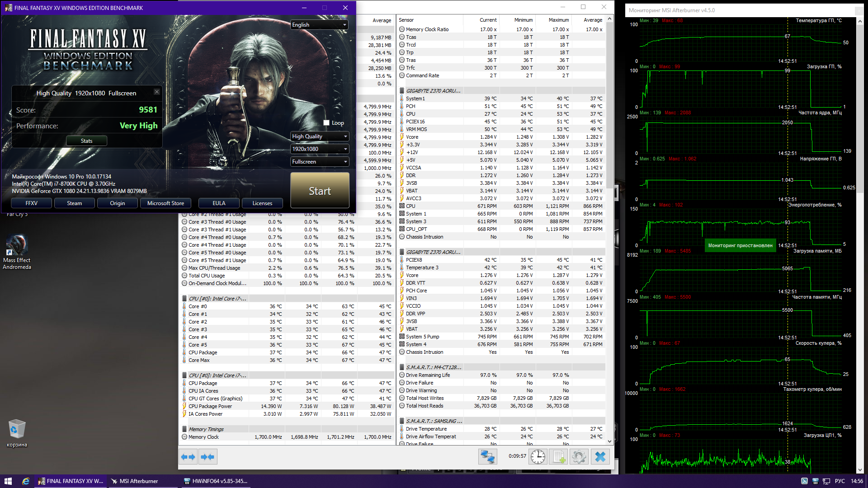The image size is (868, 488).
Task: Enable the Loop checkbox
Action: click(326, 123)
